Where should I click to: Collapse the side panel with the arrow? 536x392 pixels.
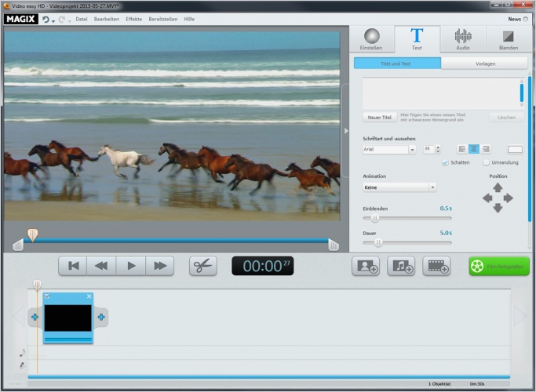point(346,131)
